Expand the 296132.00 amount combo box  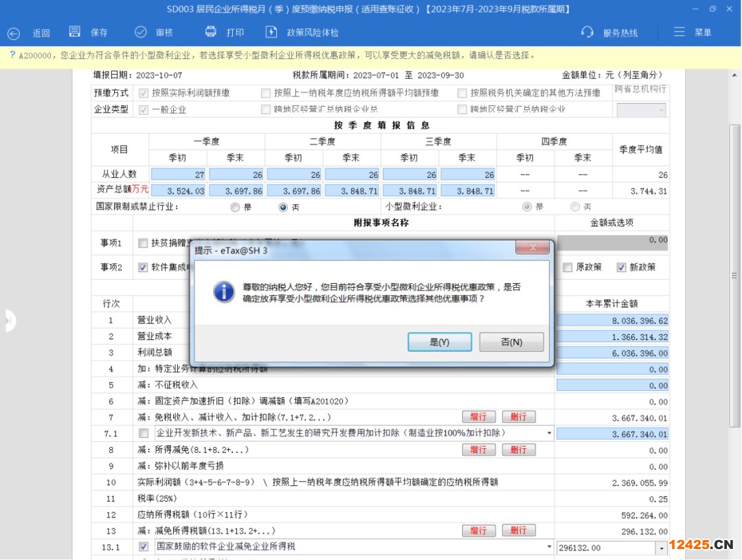[x=662, y=548]
